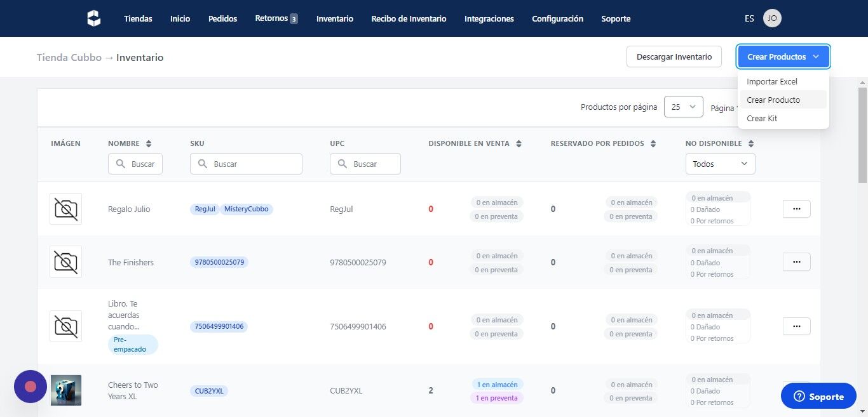
Task: Switch language via ES selector
Action: point(749,19)
